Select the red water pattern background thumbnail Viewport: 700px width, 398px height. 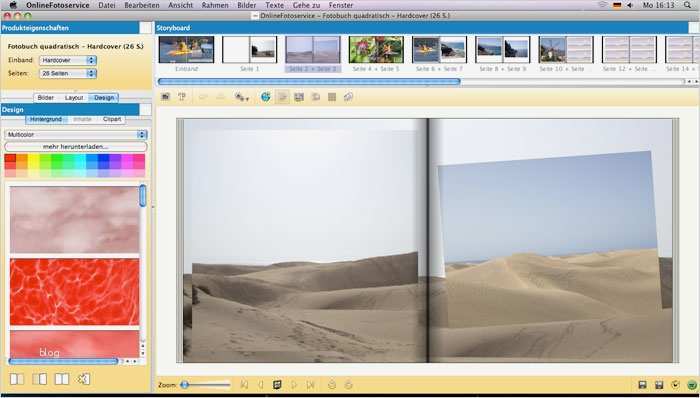(75, 292)
